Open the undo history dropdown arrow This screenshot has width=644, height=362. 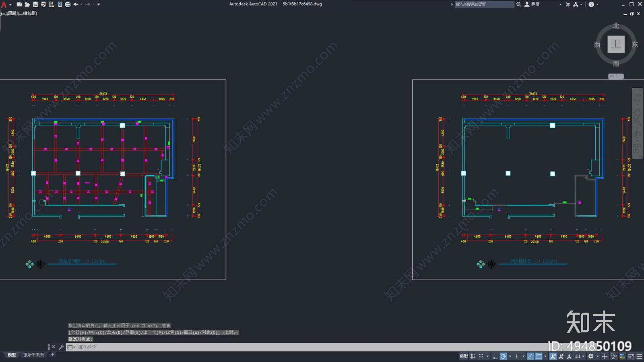(x=82, y=4)
